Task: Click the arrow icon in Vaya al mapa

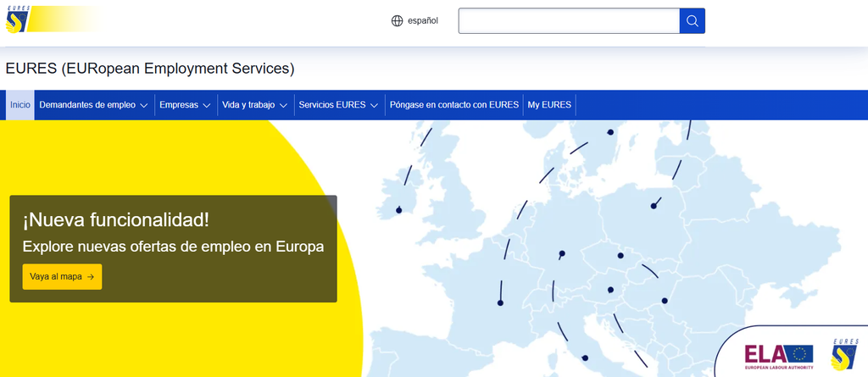Action: pos(91,277)
